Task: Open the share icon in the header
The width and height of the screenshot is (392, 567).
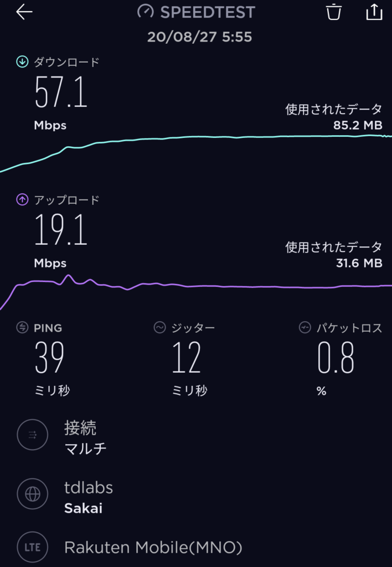Action: point(374,12)
